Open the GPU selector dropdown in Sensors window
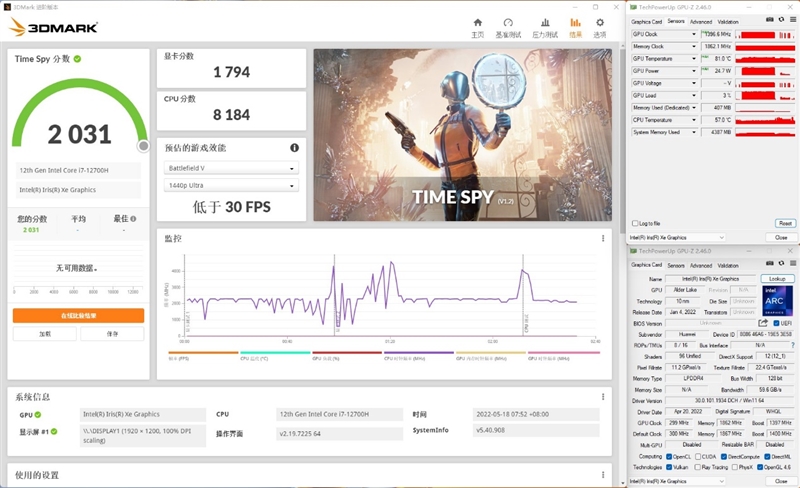 (x=677, y=237)
